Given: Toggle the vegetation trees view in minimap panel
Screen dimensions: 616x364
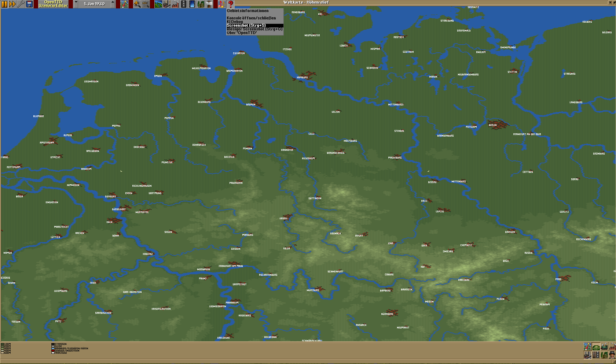Looking at the screenshot, I should [x=604, y=355].
